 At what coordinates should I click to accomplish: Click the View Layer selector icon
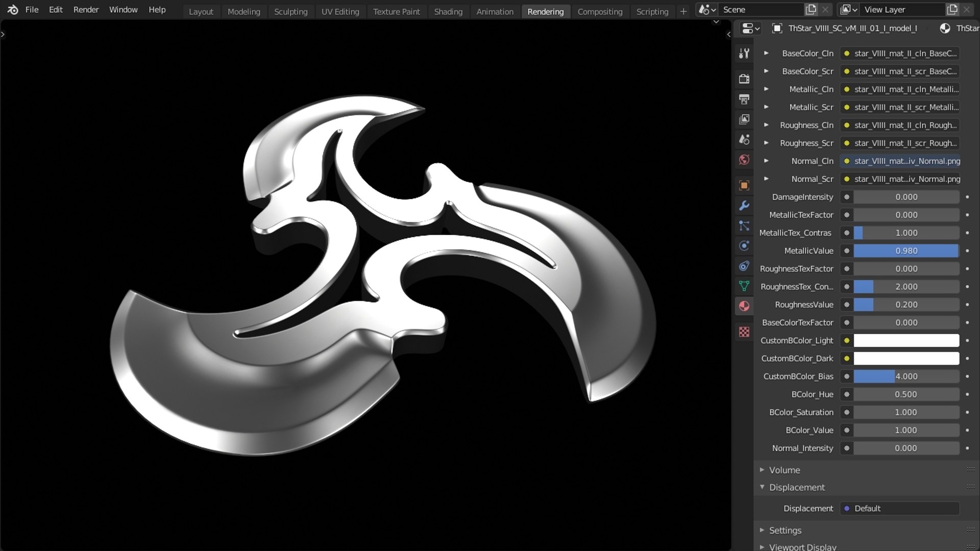pos(848,10)
